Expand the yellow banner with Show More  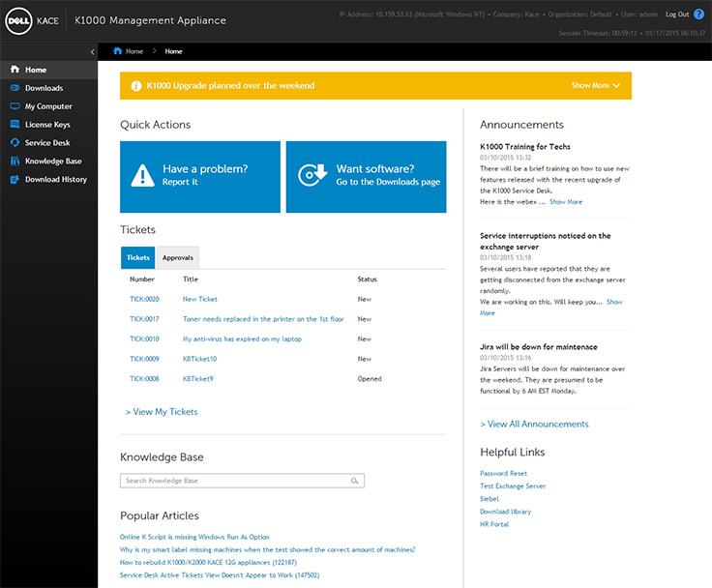point(595,85)
